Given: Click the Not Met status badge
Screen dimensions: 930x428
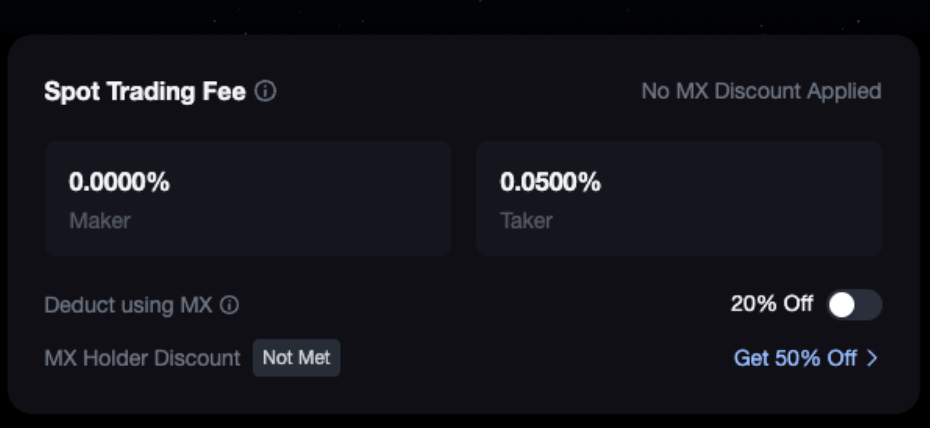Looking at the screenshot, I should point(296,358).
